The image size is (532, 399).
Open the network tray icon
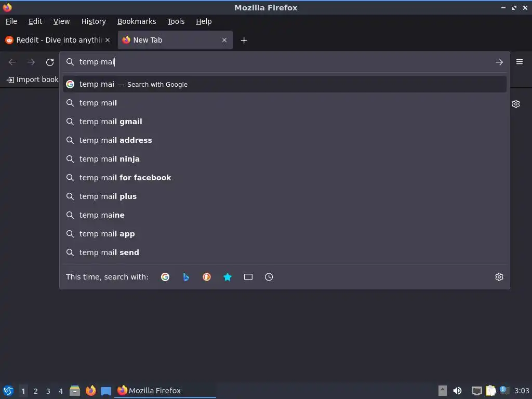pos(477,391)
